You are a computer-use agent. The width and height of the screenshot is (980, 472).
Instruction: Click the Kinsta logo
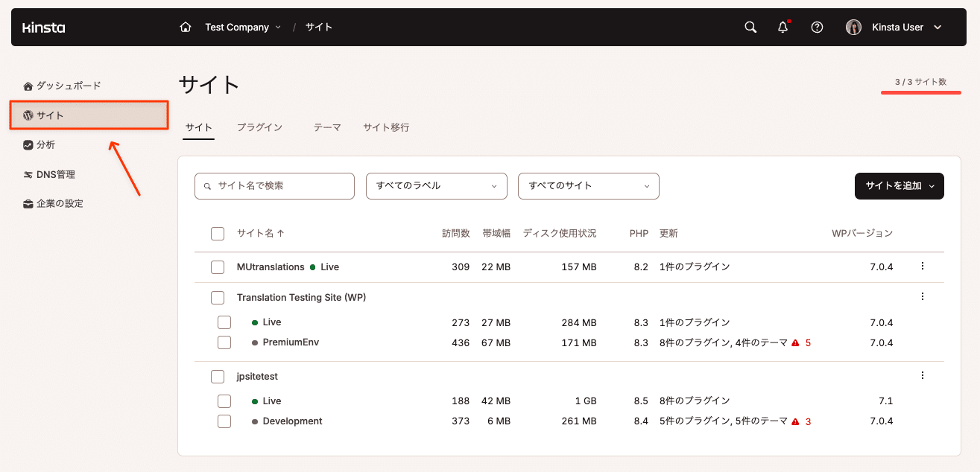point(43,28)
